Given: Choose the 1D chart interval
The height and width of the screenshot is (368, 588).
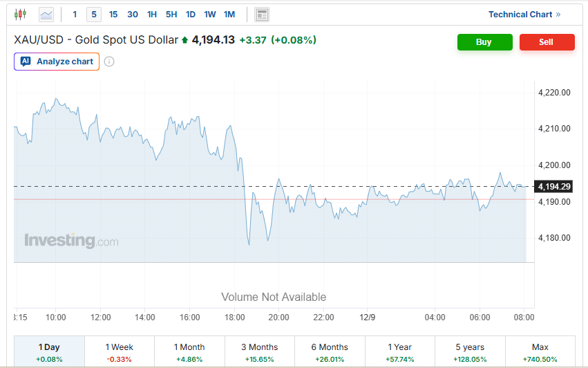Looking at the screenshot, I should (191, 14).
